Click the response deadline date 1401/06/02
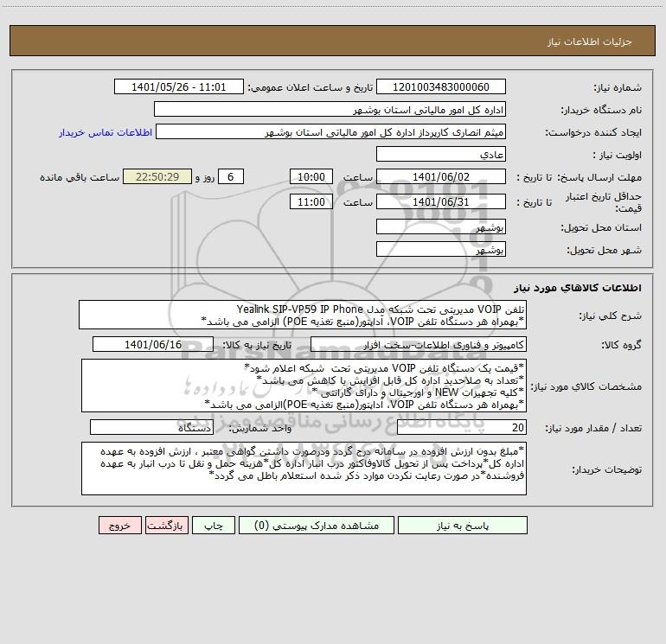Screen dimensions: 666x644 (x=441, y=176)
